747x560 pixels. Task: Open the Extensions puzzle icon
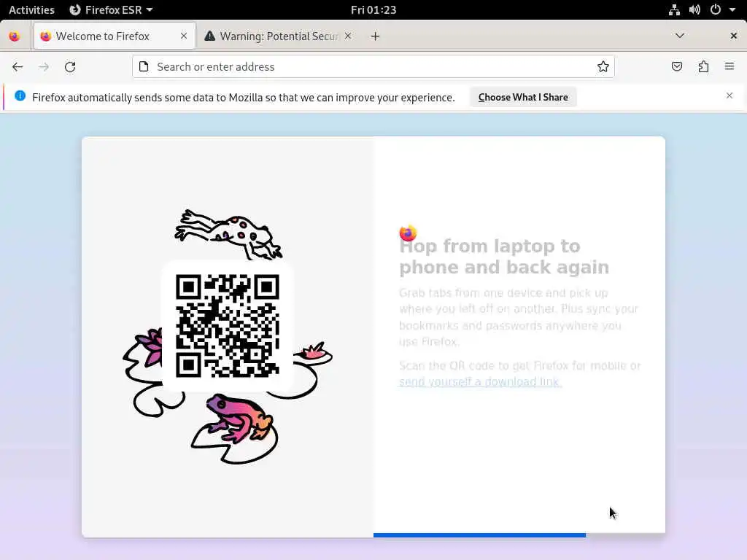703,66
